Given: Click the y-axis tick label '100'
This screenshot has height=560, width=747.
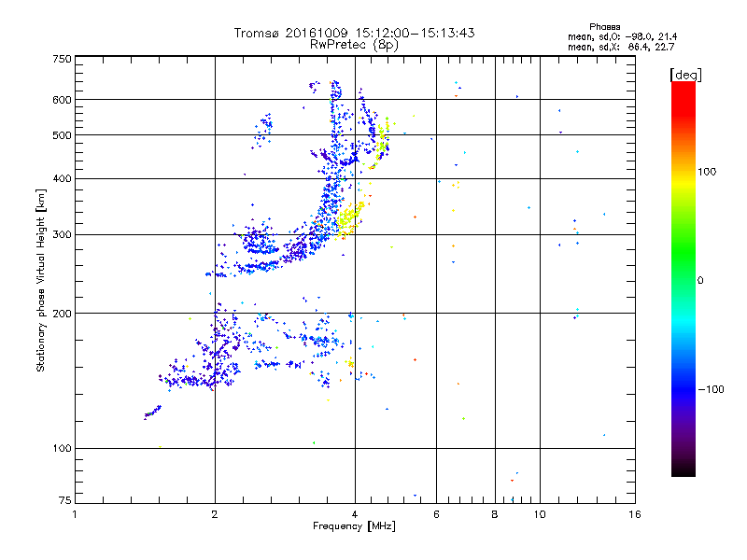Looking at the screenshot, I should 62,449.
